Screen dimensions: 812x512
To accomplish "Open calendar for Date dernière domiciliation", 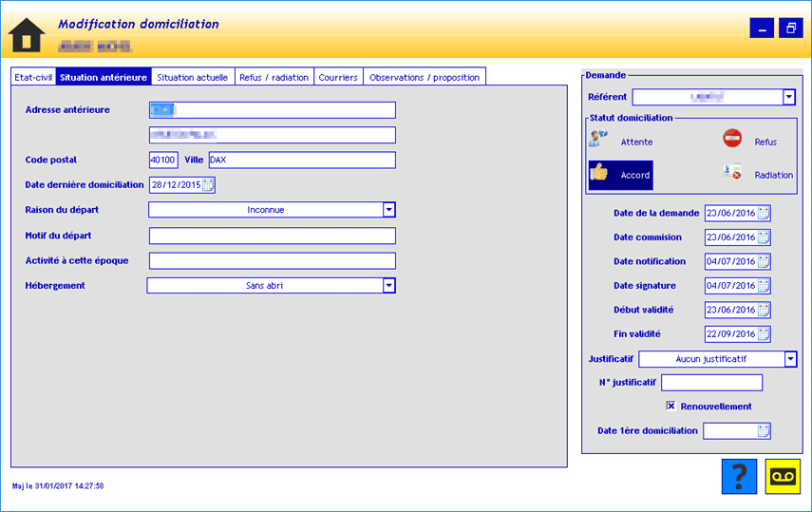I will 209,185.
